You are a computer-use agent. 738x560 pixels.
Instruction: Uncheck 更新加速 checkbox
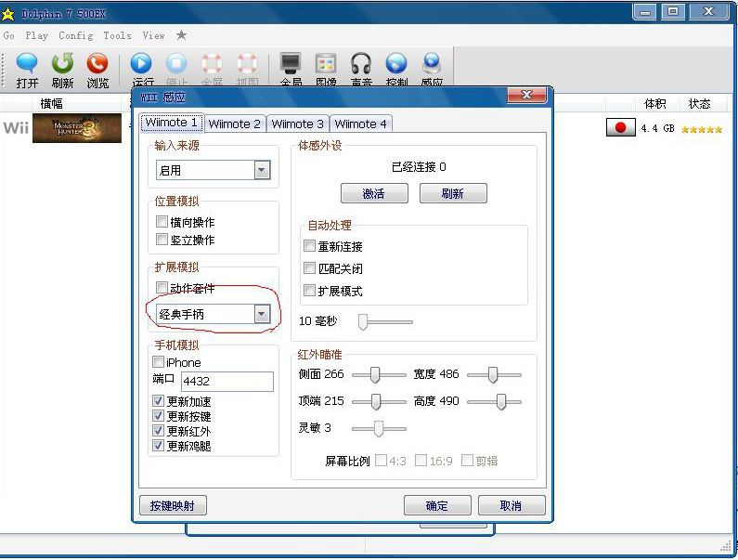point(158,401)
